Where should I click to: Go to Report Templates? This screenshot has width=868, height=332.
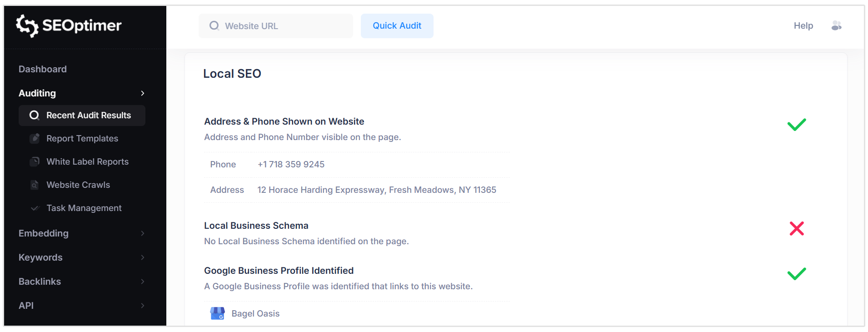click(82, 138)
